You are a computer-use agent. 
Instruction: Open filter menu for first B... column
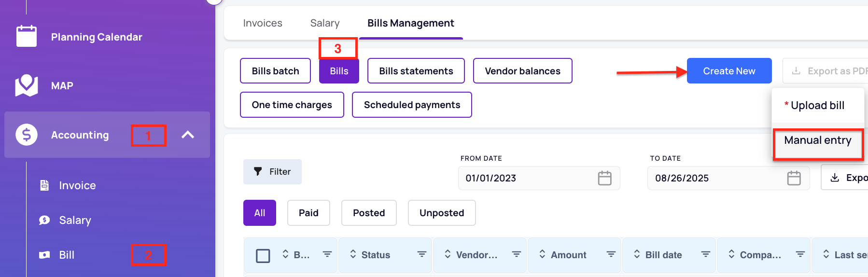pos(327,254)
